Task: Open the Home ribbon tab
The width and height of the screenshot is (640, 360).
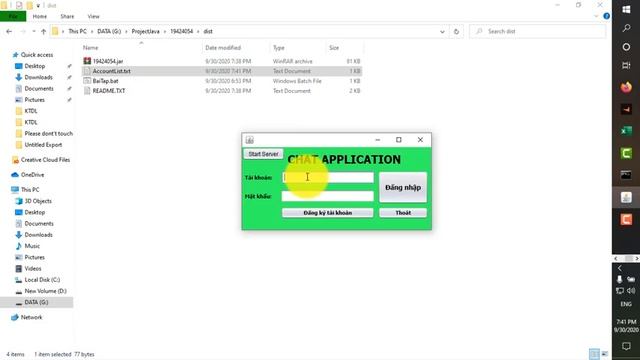Action: (40, 16)
